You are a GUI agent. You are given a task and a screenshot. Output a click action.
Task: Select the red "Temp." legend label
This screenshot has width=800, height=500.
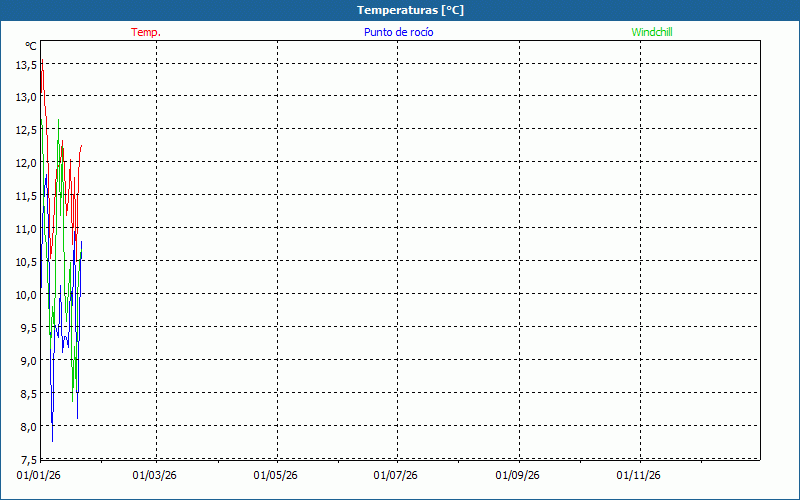click(x=146, y=32)
